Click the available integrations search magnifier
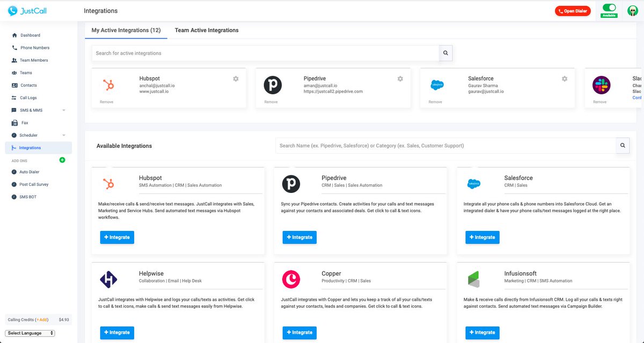 (623, 145)
